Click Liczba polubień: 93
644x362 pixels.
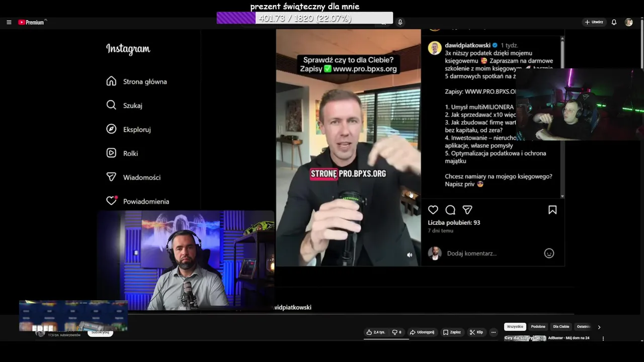pos(454,223)
